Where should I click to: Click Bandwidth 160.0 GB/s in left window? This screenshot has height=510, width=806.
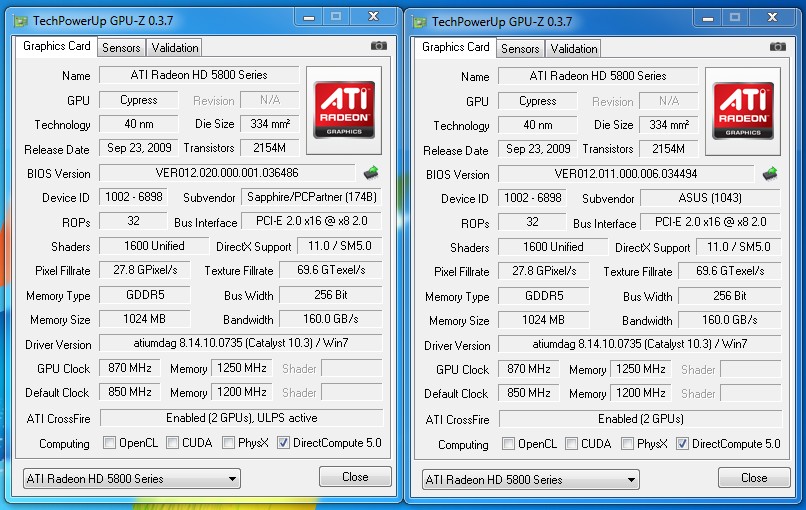pos(331,319)
